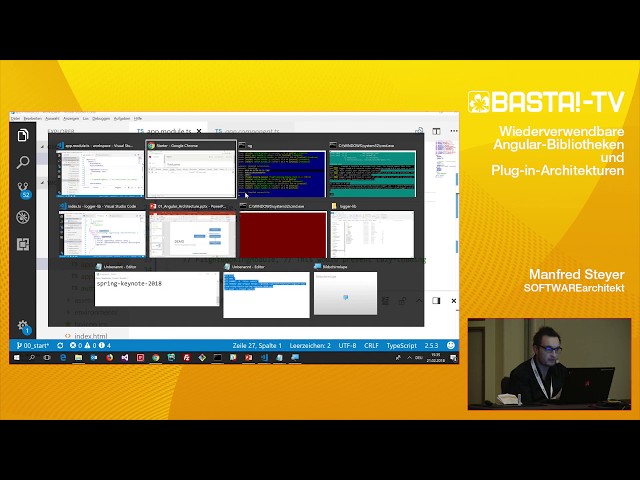The width and height of the screenshot is (640, 480).
Task: Open the feedback smiley in status bar
Action: pos(451,345)
